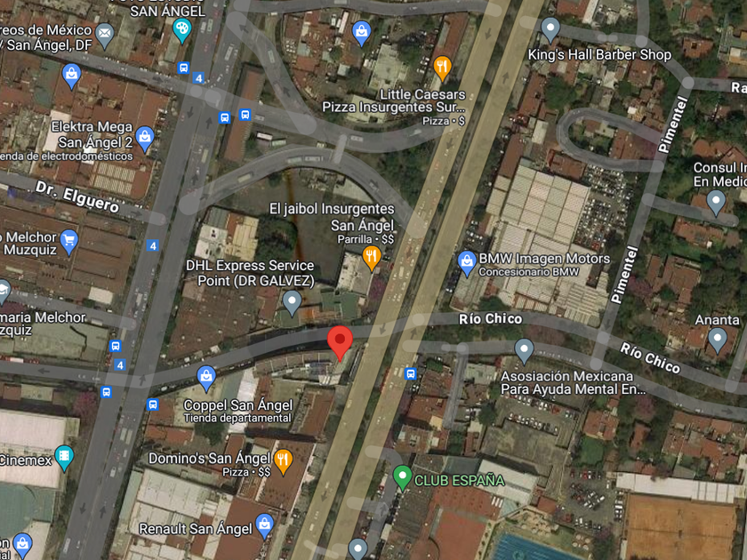Open the DHL Express Service Point pin
Image resolution: width=747 pixels, height=560 pixels.
click(x=292, y=303)
